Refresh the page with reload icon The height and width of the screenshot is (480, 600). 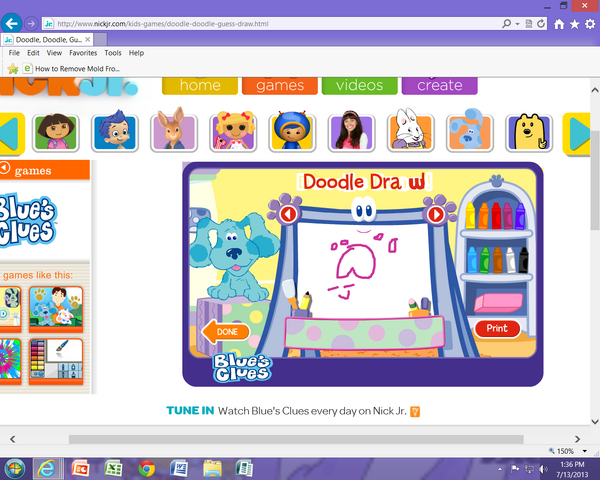coord(541,24)
